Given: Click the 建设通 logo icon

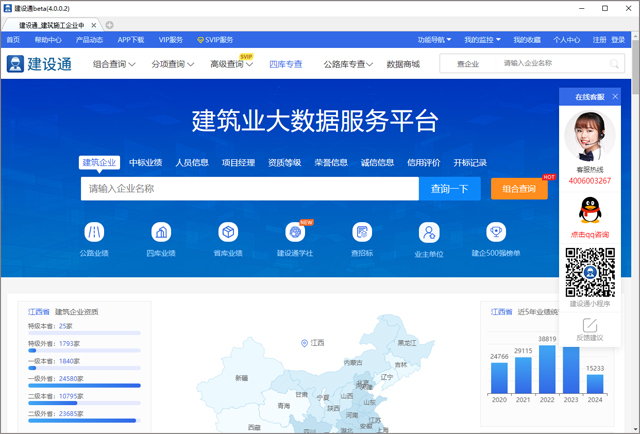Looking at the screenshot, I should [x=16, y=64].
